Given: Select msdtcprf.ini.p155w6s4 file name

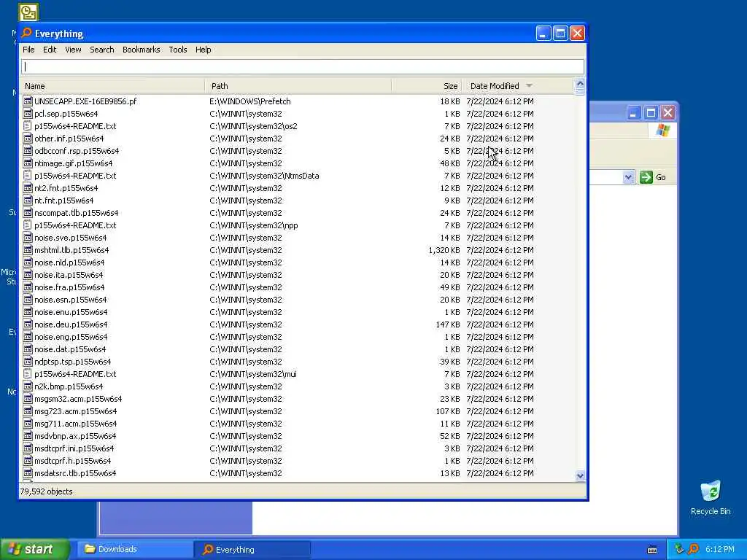Looking at the screenshot, I should [x=74, y=448].
